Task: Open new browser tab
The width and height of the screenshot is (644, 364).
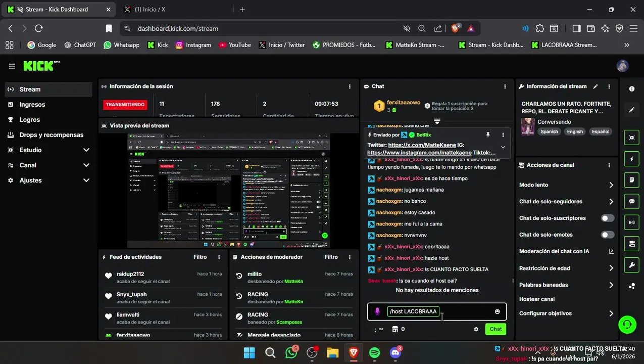Action: [x=242, y=9]
